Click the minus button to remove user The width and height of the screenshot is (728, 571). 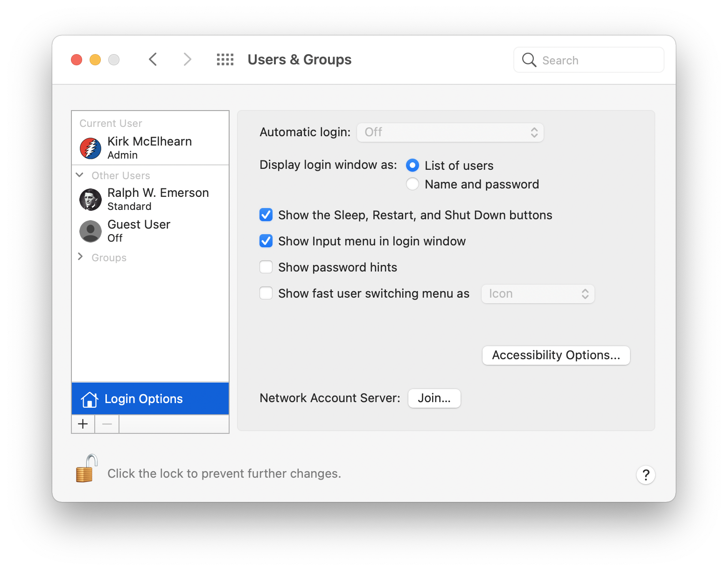click(x=107, y=424)
